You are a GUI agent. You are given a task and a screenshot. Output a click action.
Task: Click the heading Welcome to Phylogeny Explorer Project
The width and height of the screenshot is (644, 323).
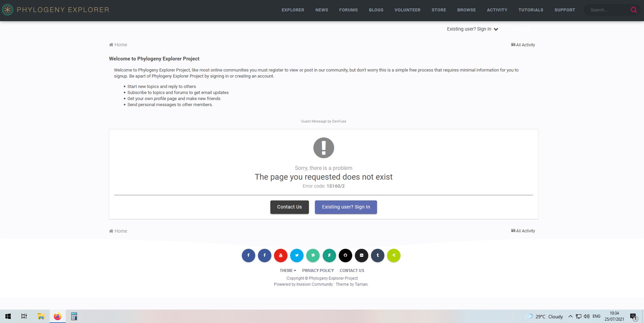pos(154,59)
